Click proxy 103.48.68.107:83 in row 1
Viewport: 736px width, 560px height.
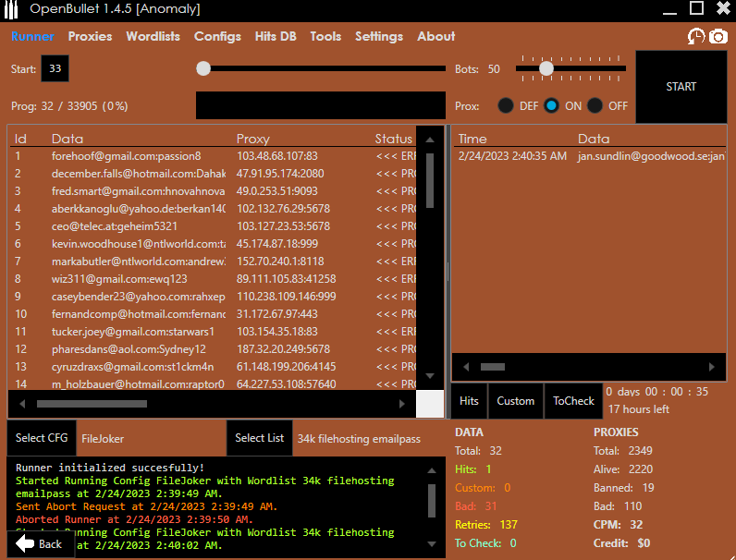pos(277,156)
